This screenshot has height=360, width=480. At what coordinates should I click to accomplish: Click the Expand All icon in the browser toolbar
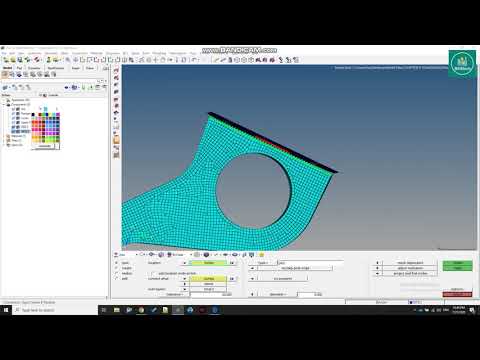coord(97,87)
